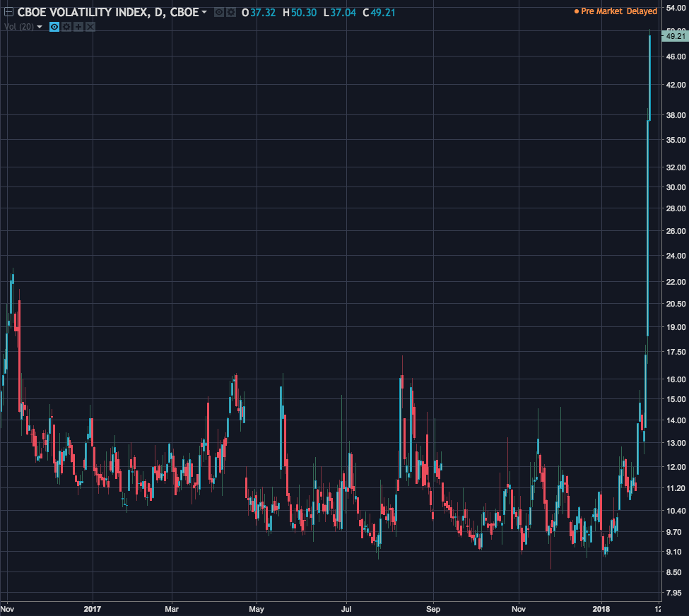
Task: Click the Pre Market status label
Action: [x=601, y=11]
